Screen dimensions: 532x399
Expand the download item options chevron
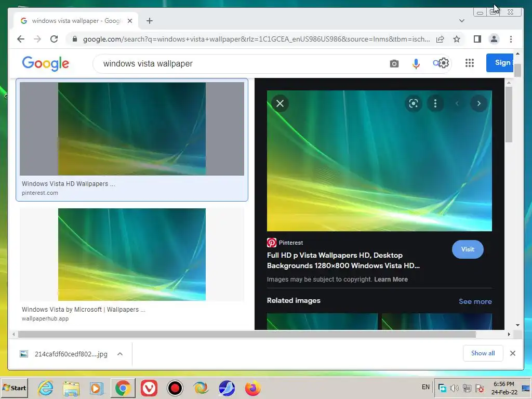tap(120, 354)
